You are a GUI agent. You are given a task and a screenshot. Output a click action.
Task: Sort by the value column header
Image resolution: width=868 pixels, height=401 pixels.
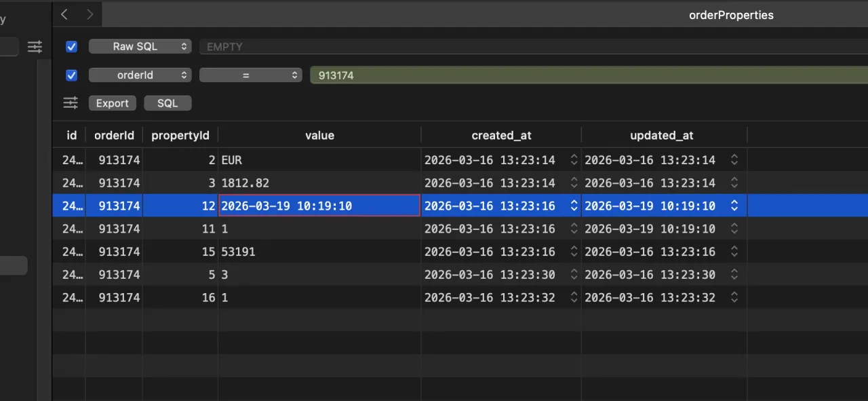319,136
